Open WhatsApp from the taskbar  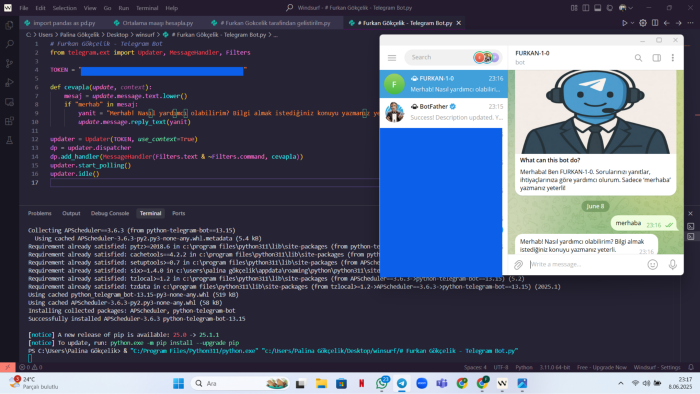[x=382, y=383]
